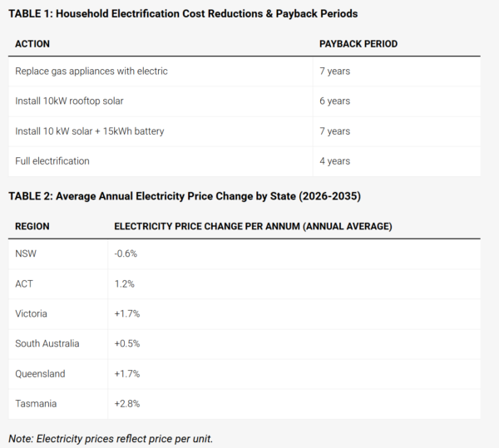The image size is (499, 448).
Task: Click the ACTION column header
Action: (x=34, y=42)
